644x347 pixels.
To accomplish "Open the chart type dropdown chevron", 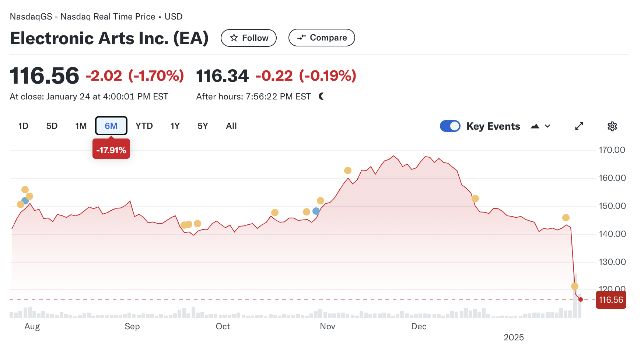I will [548, 126].
